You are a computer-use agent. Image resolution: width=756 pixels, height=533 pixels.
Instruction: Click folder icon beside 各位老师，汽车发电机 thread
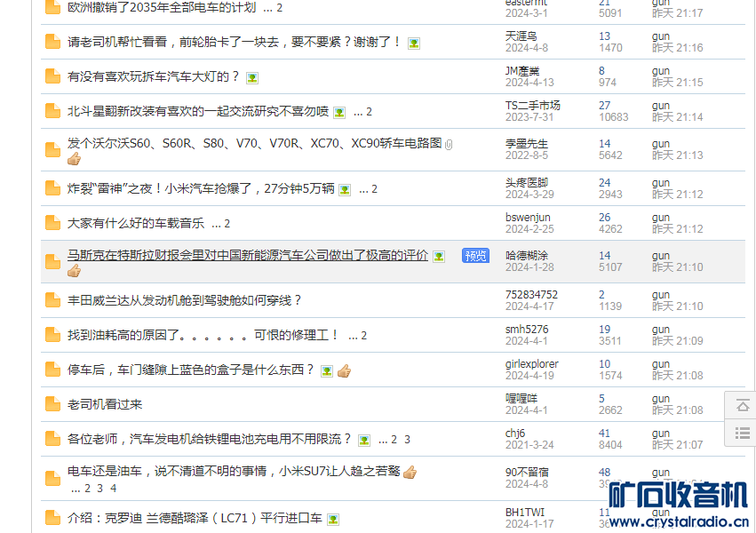pos(52,439)
